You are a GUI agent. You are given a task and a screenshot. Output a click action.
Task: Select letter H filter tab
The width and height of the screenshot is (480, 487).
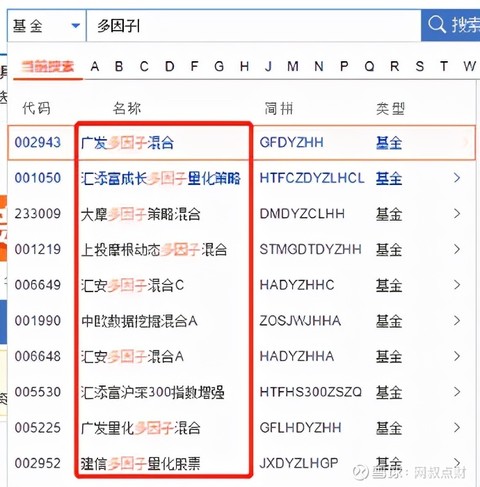point(244,67)
